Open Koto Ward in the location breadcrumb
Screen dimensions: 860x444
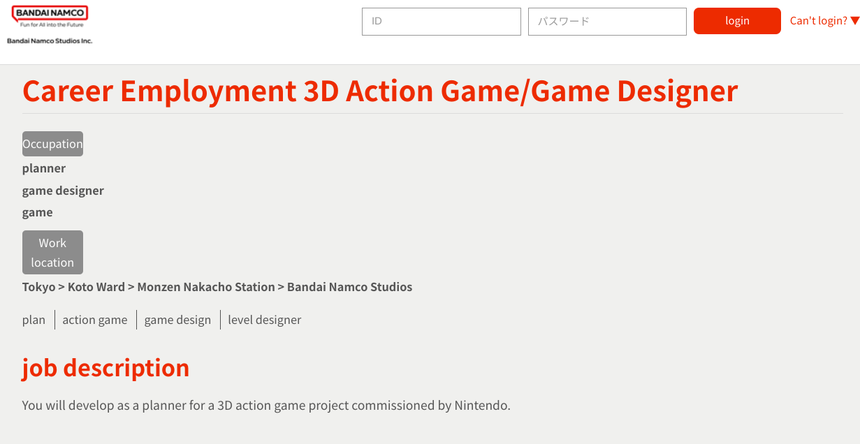click(96, 287)
